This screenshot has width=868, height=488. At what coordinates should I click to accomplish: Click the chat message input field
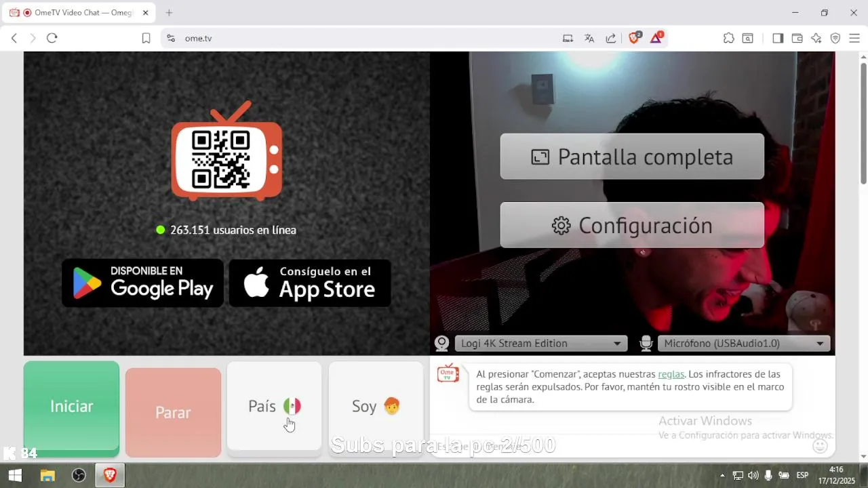pyautogui.click(x=620, y=446)
